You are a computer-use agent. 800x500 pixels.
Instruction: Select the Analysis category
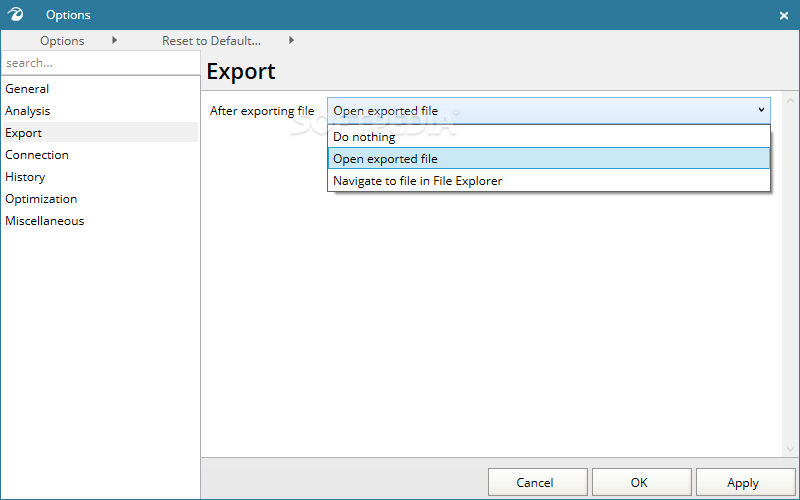pos(101,111)
